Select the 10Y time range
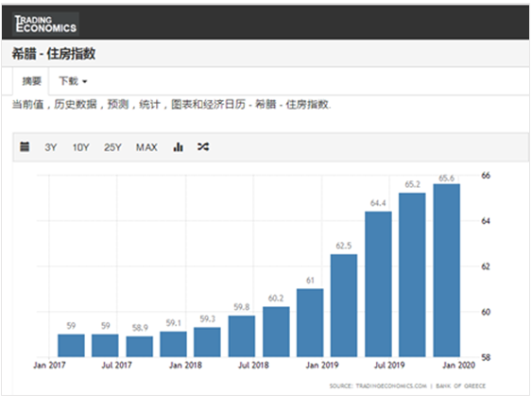 pos(80,147)
